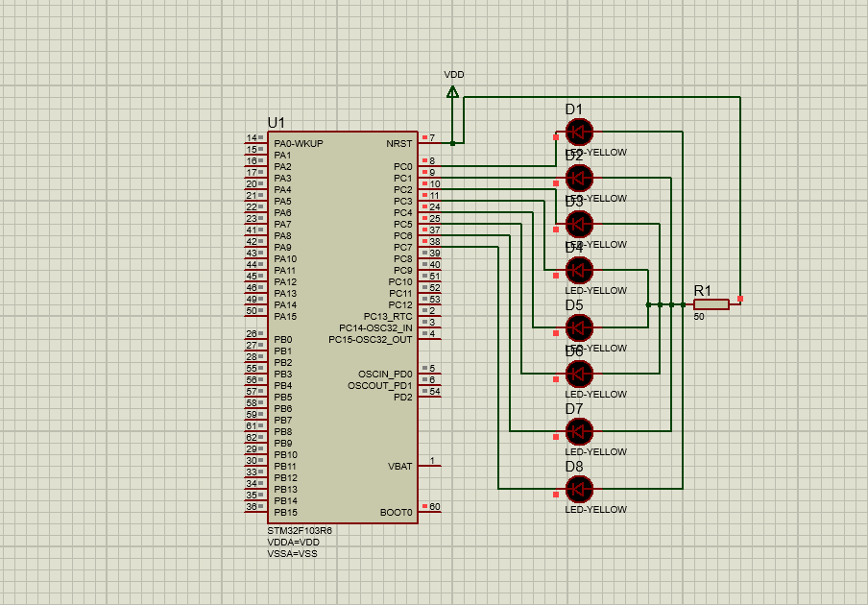Click the D8 LED component
Viewport: 868px width, 605px height.
[x=579, y=489]
